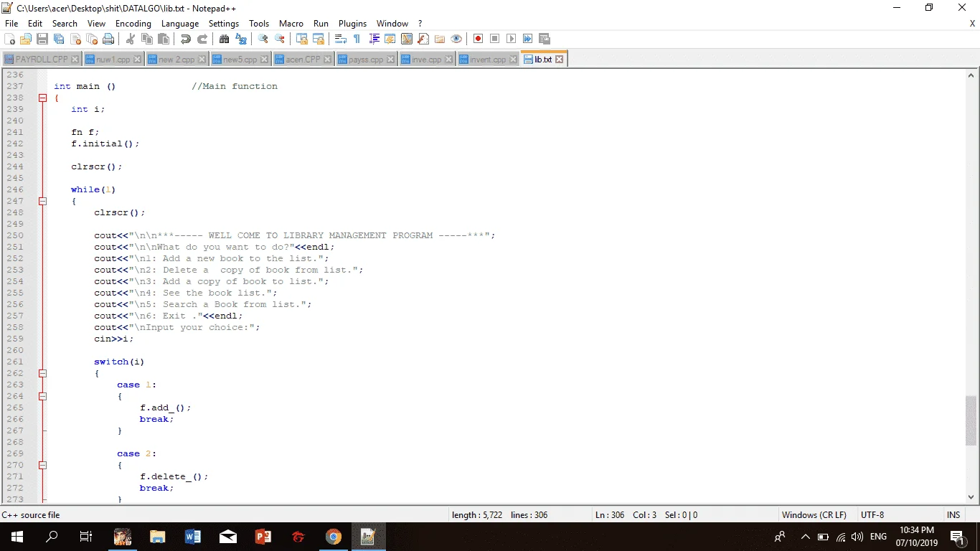The image size is (980, 551).
Task: Open PowerPoint from the taskbar
Action: (x=263, y=537)
